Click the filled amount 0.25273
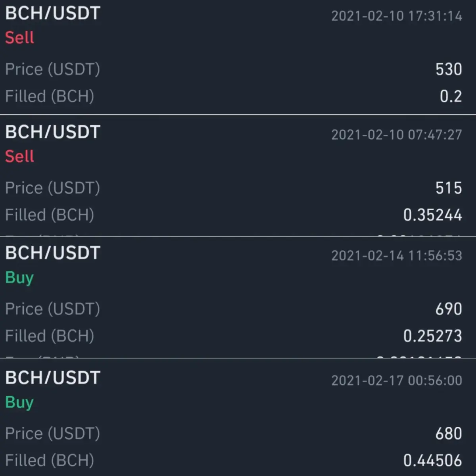Viewport: 476px width, 476px height. coord(433,336)
